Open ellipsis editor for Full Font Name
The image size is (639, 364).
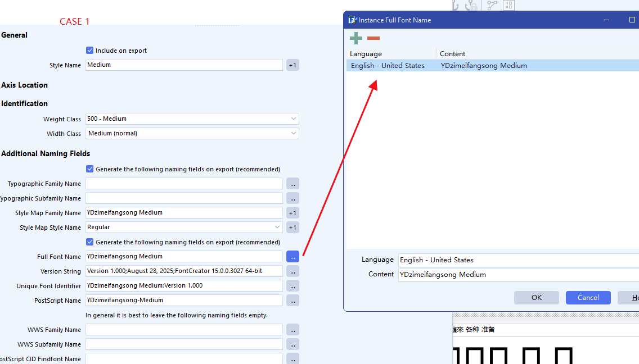coord(292,257)
